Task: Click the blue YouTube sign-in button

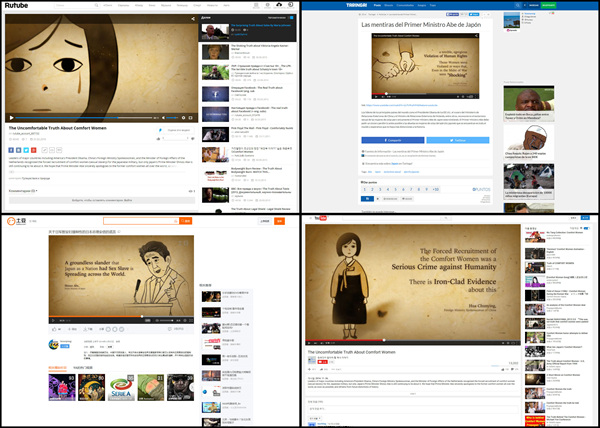Action: pyautogui.click(x=585, y=218)
